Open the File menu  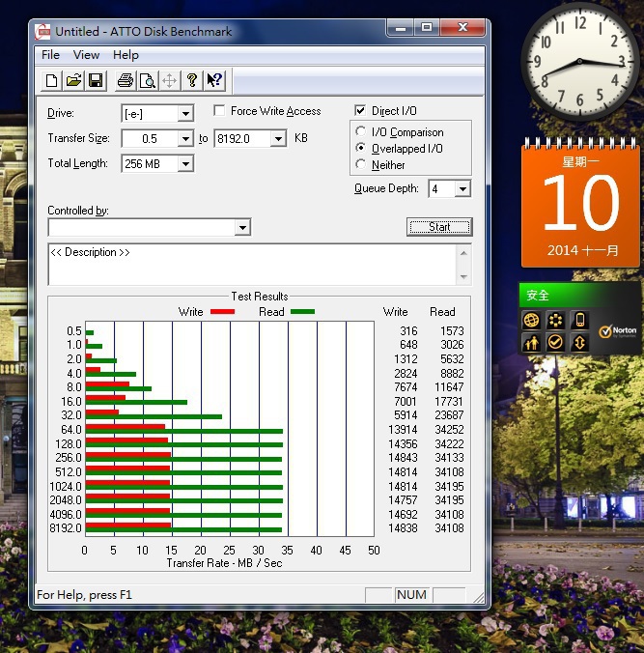[x=51, y=55]
